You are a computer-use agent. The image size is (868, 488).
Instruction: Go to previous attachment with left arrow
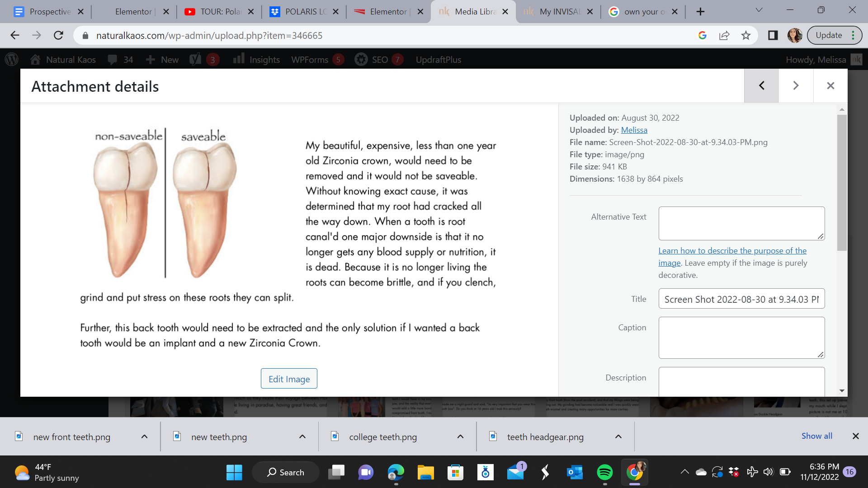coord(761,85)
